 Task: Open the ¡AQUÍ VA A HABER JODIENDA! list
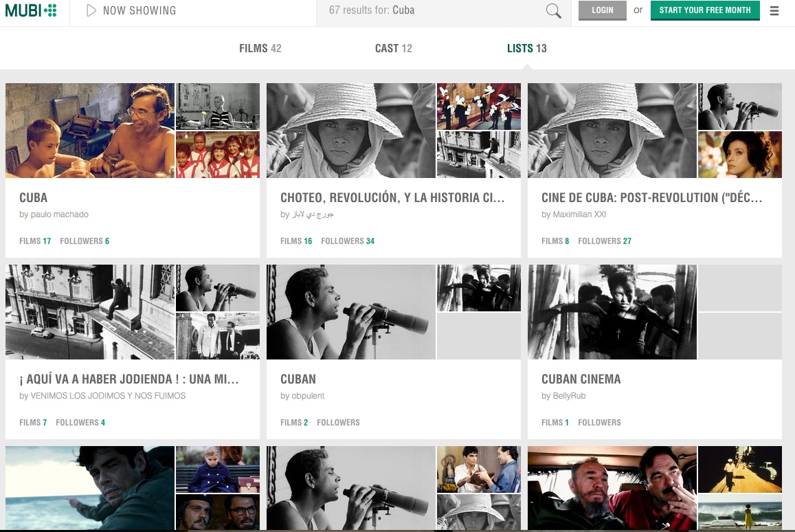[128, 379]
